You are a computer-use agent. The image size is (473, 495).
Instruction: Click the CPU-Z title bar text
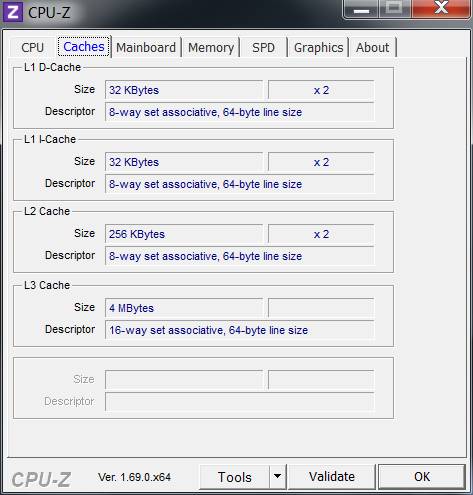click(x=49, y=13)
